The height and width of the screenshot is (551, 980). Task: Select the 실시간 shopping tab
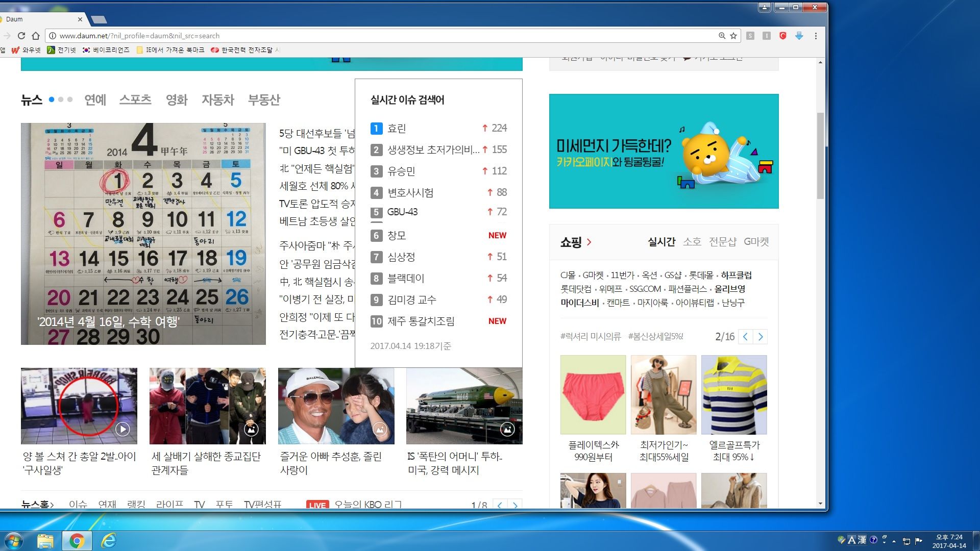tap(661, 242)
